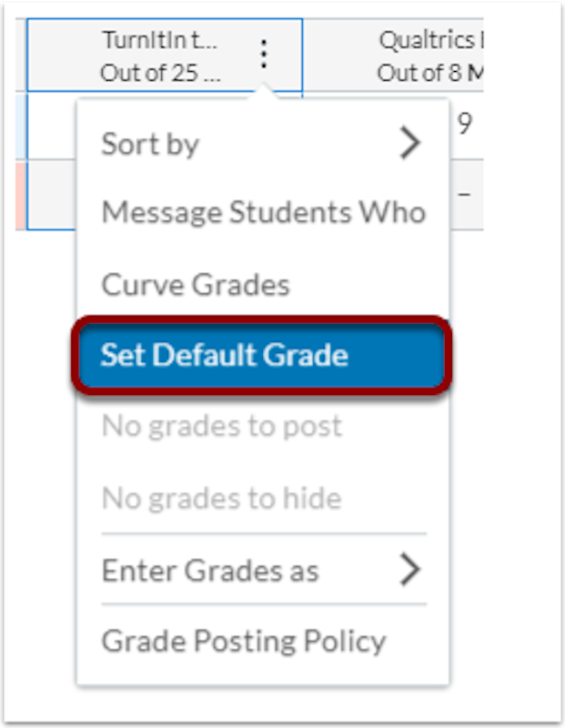Viewport: 565px width, 728px height.
Task: Select the grade cell showing a dash
Action: (x=464, y=195)
